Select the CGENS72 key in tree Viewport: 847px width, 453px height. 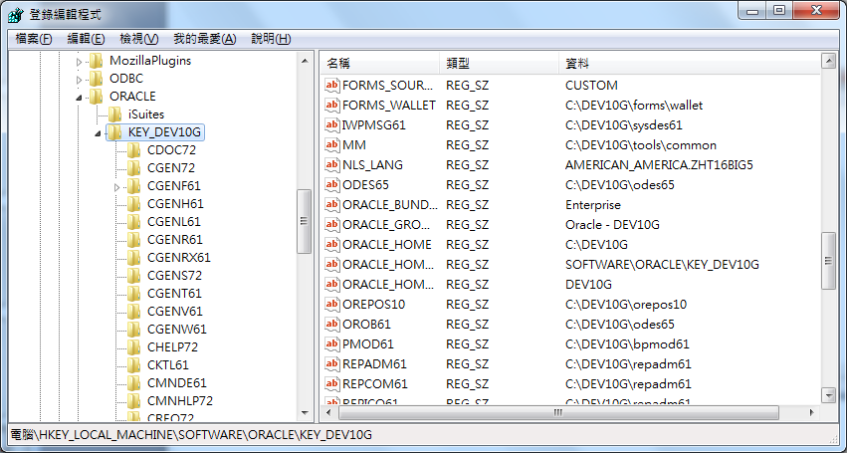tap(174, 276)
